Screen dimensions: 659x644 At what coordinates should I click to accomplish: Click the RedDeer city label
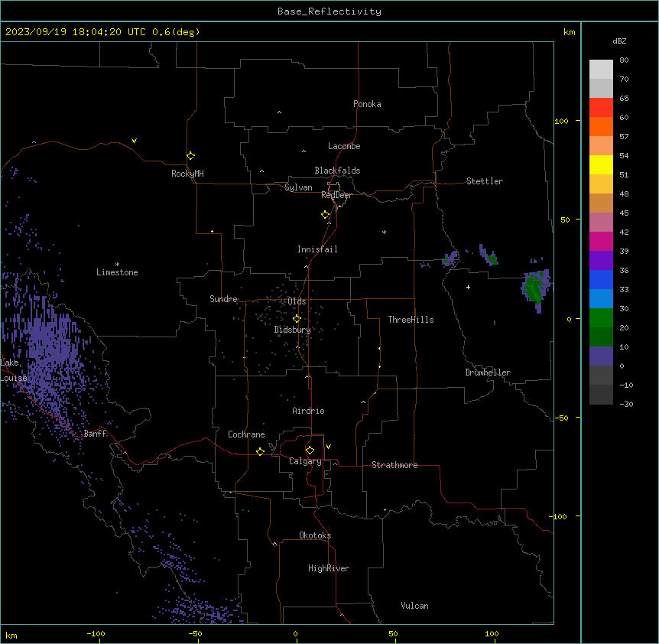pos(336,195)
